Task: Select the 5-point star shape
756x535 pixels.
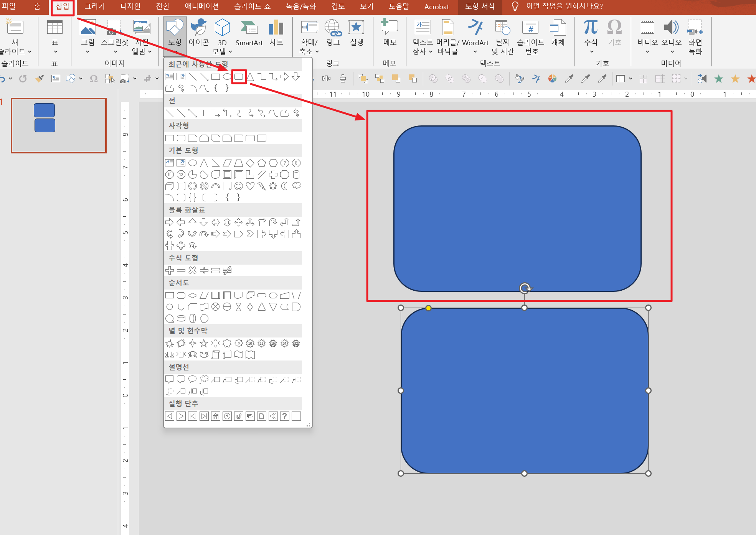Action: 204,343
